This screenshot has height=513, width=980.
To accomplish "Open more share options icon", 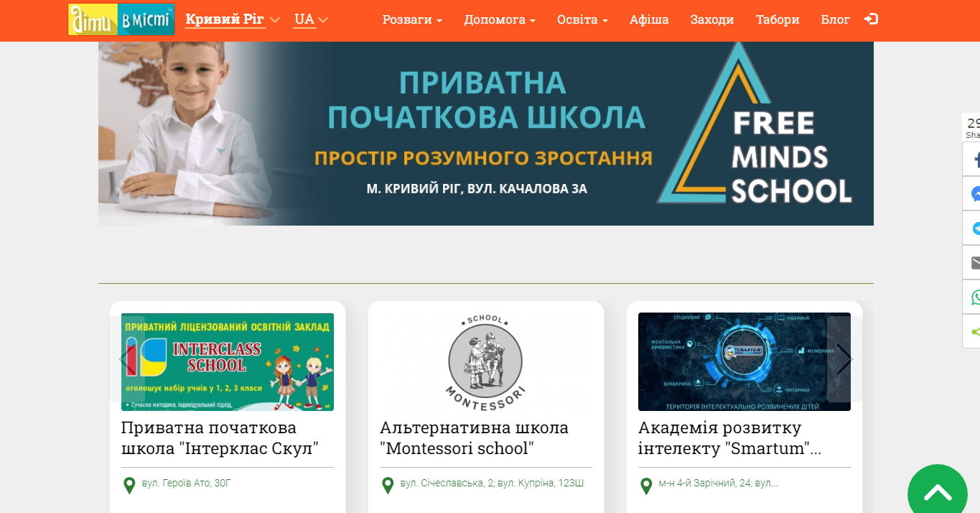I will click(972, 332).
